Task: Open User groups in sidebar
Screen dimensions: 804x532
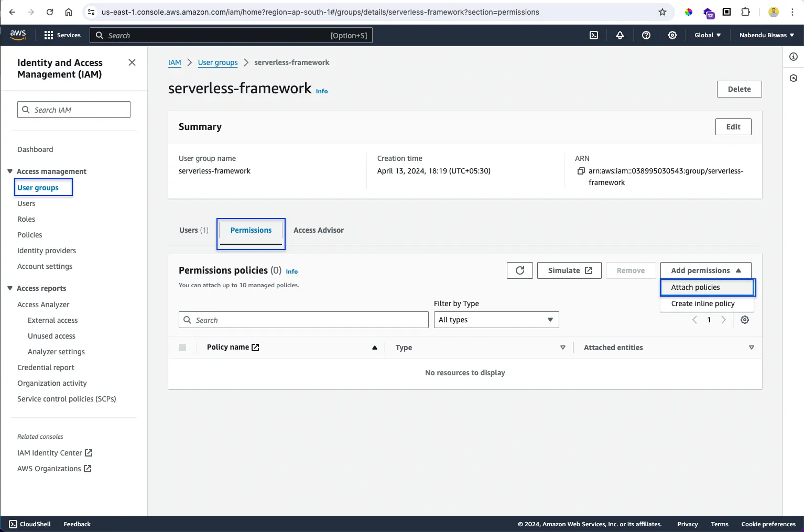Action: (38, 188)
